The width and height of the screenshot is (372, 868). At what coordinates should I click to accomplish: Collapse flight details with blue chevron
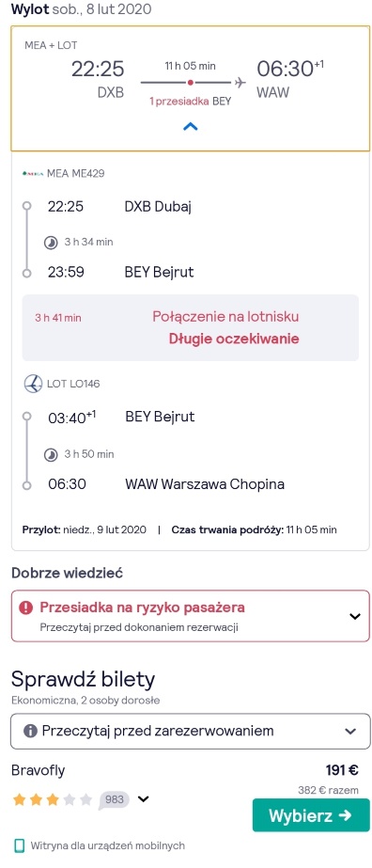190,127
